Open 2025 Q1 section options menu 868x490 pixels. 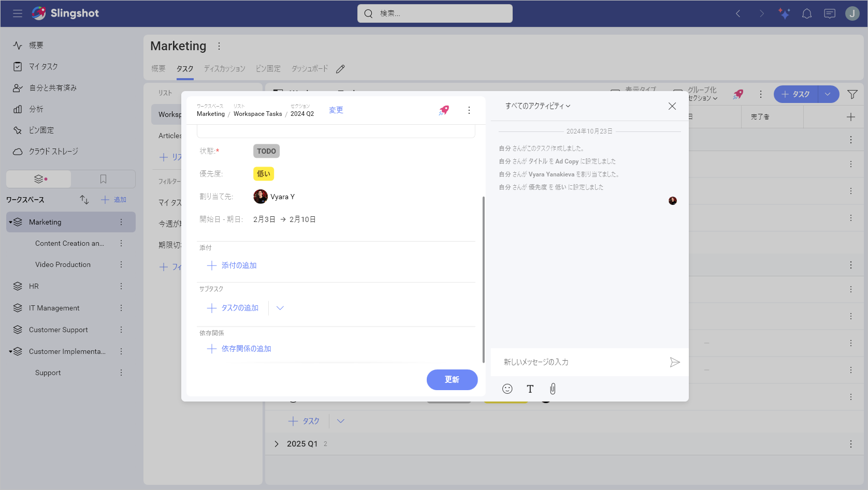click(851, 444)
